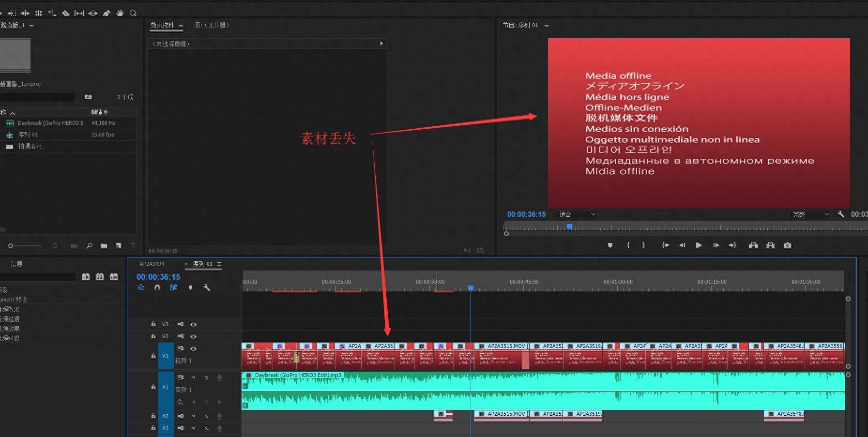Viewport: 868px width, 437px height.
Task: Lock track V2
Action: tap(153, 336)
